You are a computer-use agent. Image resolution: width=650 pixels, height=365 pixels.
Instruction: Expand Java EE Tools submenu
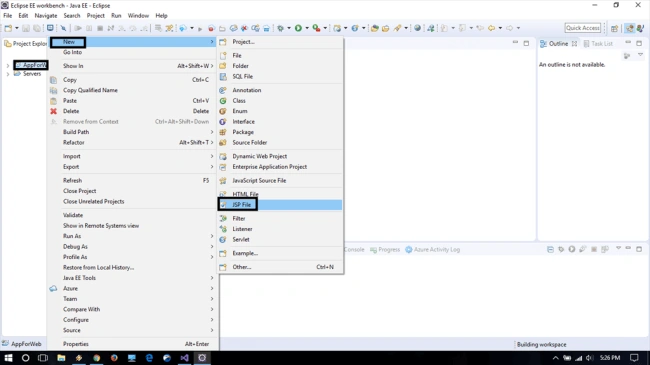coord(133,278)
